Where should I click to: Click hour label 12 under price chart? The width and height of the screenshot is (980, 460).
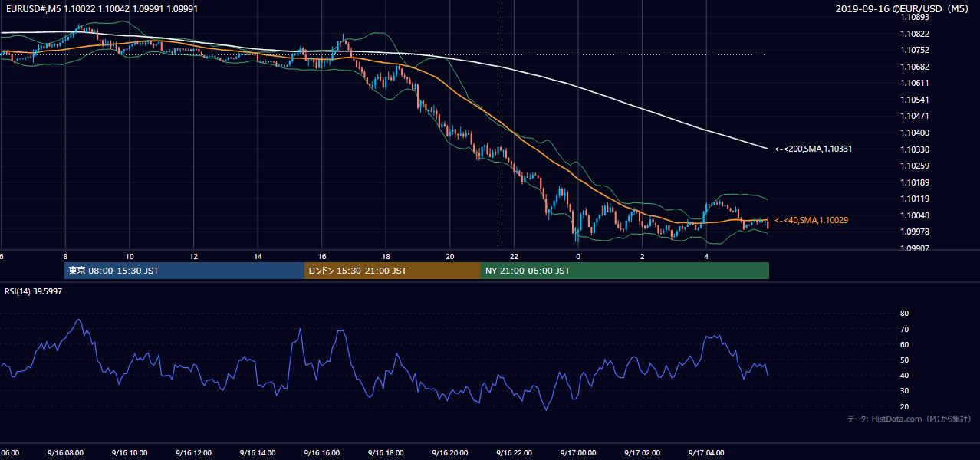point(194,256)
